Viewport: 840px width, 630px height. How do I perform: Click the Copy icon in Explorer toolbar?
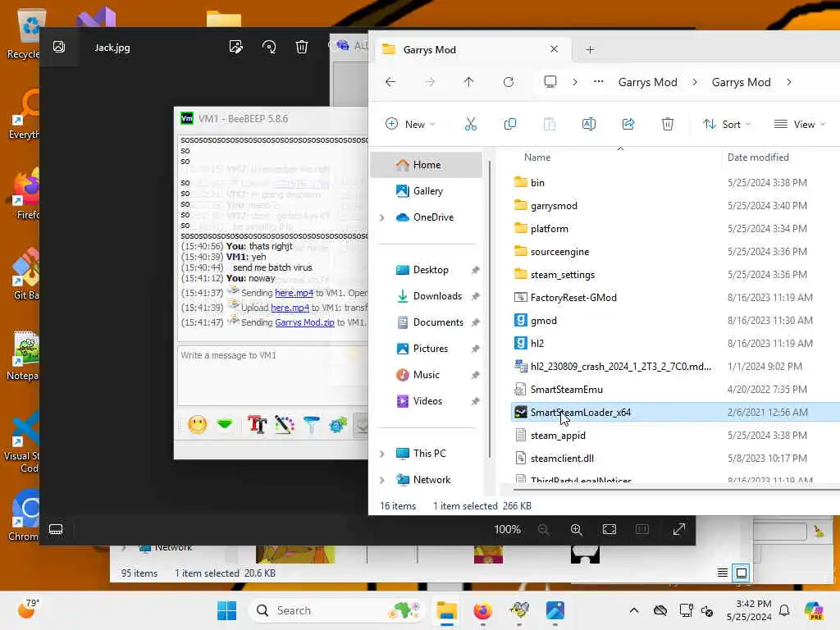point(510,125)
